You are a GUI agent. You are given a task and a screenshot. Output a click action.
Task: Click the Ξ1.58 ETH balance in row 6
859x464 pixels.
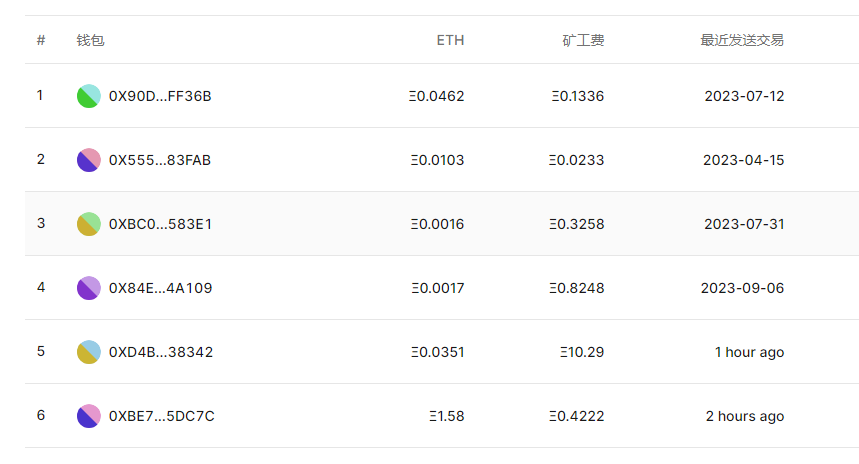coord(446,416)
